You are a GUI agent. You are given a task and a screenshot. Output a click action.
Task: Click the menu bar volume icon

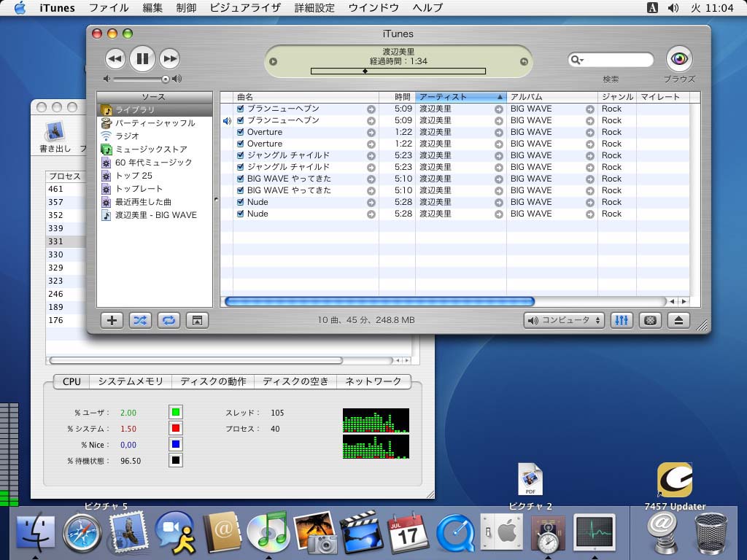pyautogui.click(x=673, y=7)
